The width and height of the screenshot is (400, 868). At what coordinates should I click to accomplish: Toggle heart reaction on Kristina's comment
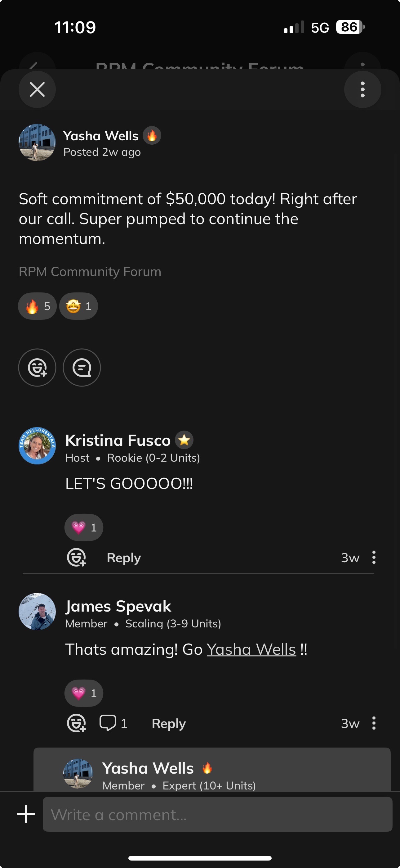pyautogui.click(x=84, y=527)
